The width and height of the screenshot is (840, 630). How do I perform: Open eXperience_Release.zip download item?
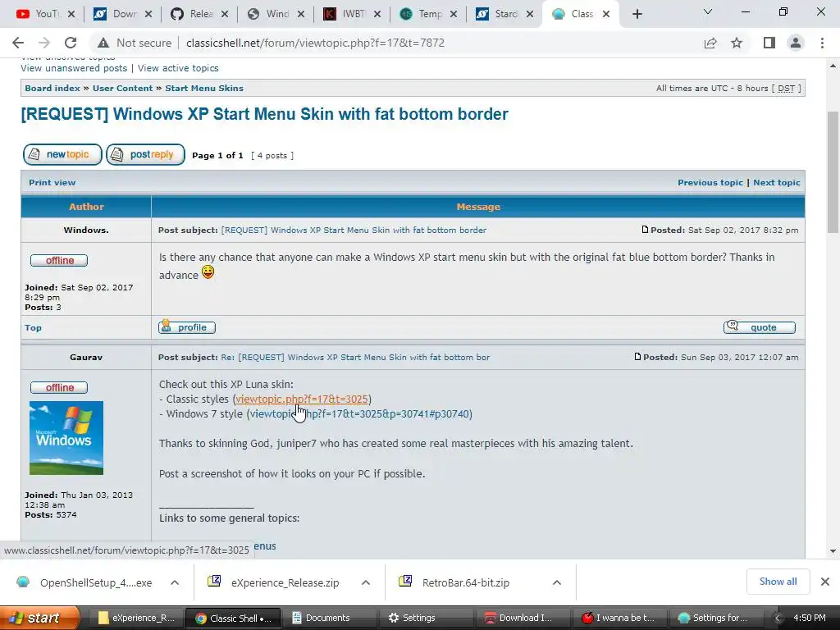coord(276,582)
